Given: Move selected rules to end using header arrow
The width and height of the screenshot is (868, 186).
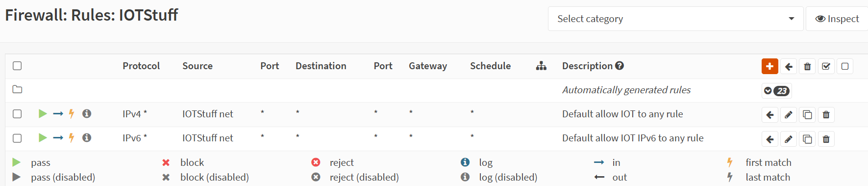Looking at the screenshot, I should pyautogui.click(x=789, y=66).
